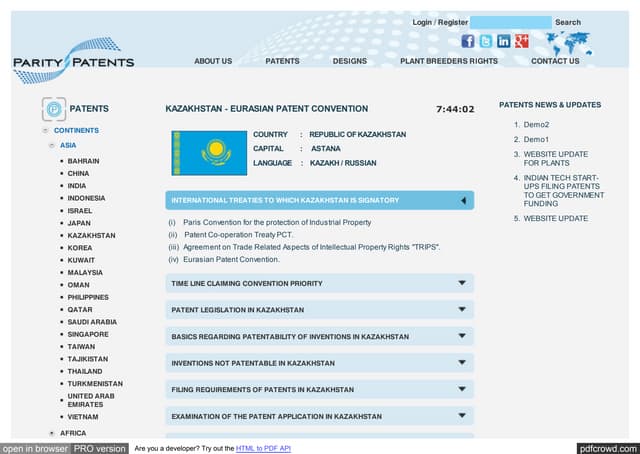The image size is (640, 454).
Task: Click the search input field
Action: point(510,22)
